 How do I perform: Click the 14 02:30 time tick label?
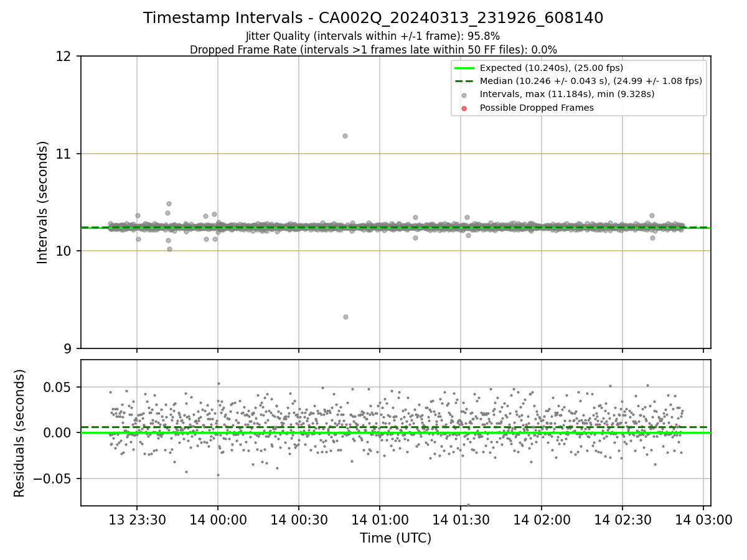(x=622, y=520)
